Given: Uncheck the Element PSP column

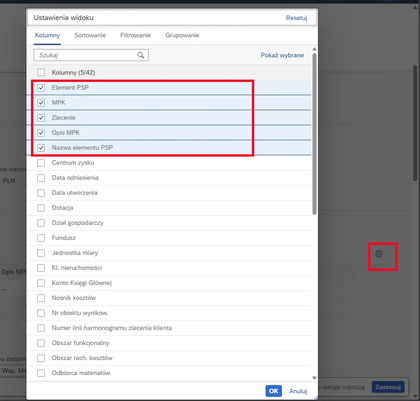Looking at the screenshot, I should (41, 88).
